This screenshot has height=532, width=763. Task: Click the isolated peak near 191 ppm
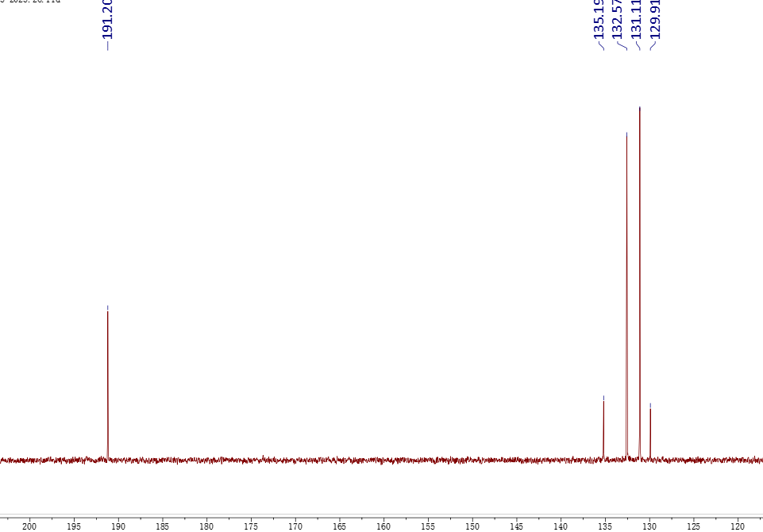[108, 381]
